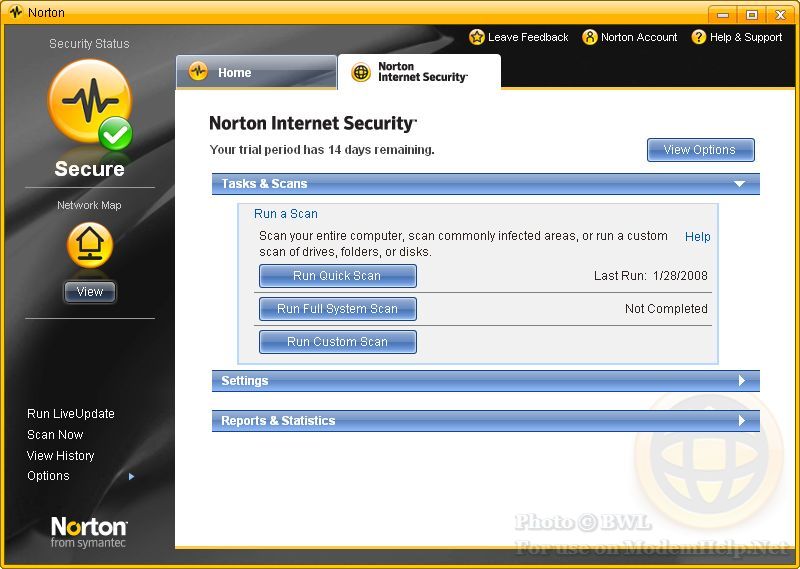Open Norton Account link

(x=639, y=37)
